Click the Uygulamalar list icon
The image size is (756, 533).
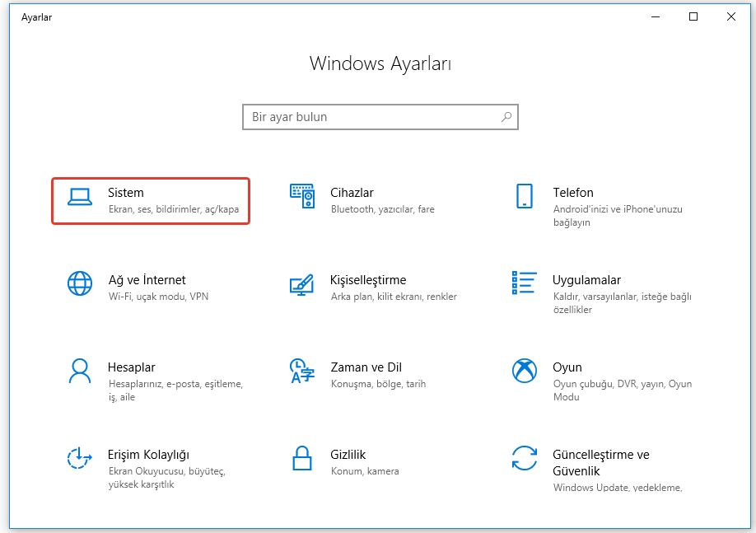click(x=524, y=283)
